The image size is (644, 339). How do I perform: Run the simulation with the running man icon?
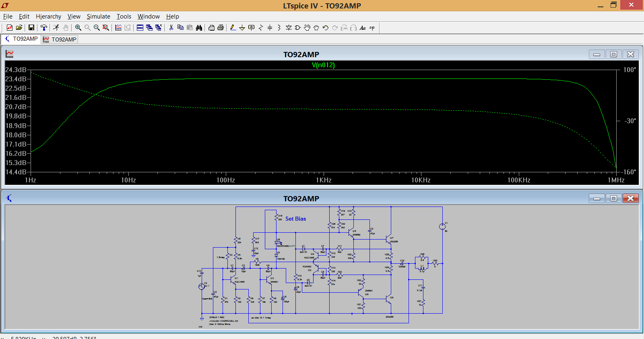click(x=56, y=28)
